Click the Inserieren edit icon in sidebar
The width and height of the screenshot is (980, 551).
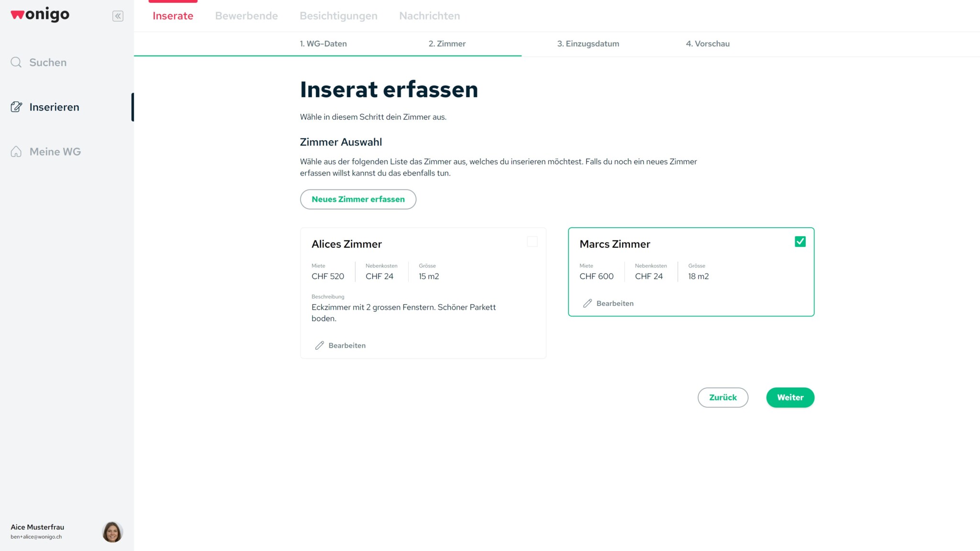click(16, 107)
